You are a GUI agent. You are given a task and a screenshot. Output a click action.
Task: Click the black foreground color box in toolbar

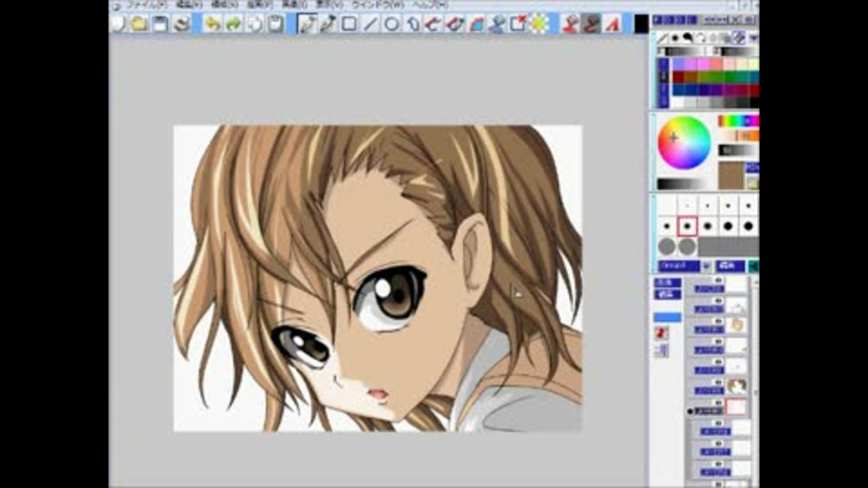(x=641, y=23)
